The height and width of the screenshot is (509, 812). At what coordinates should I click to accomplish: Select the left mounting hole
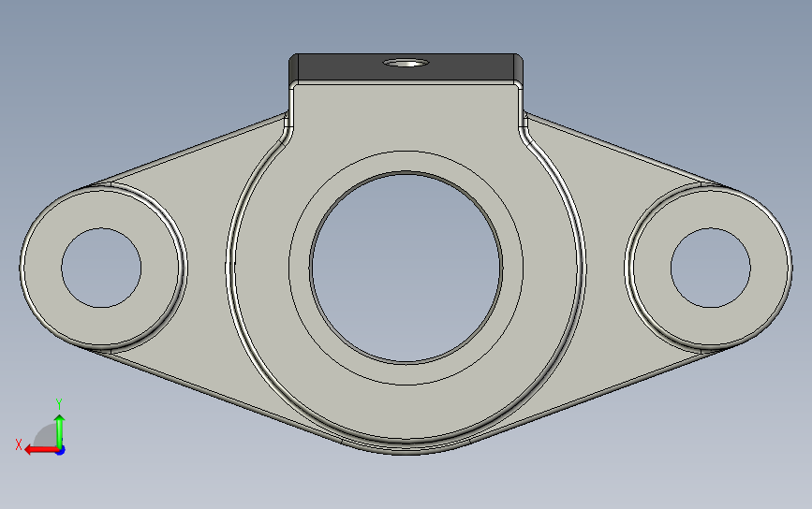tap(101, 268)
